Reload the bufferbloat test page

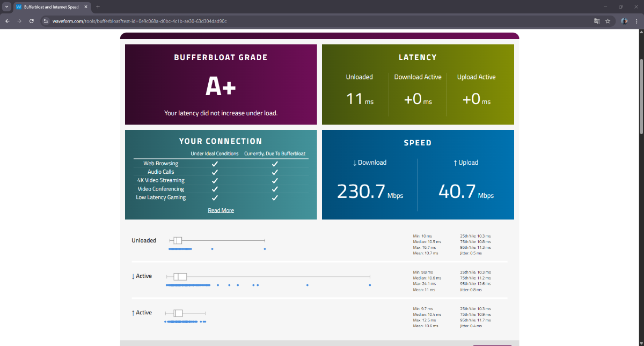(32, 21)
